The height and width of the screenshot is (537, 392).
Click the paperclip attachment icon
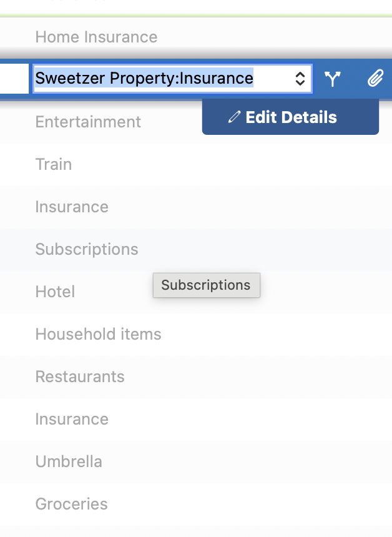pyautogui.click(x=375, y=79)
